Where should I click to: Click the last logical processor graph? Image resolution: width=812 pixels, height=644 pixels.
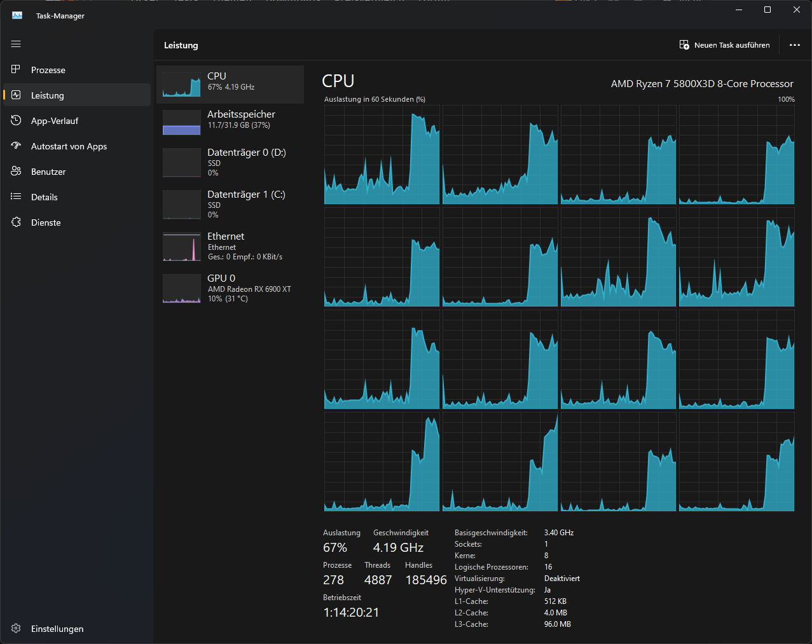tap(737, 462)
